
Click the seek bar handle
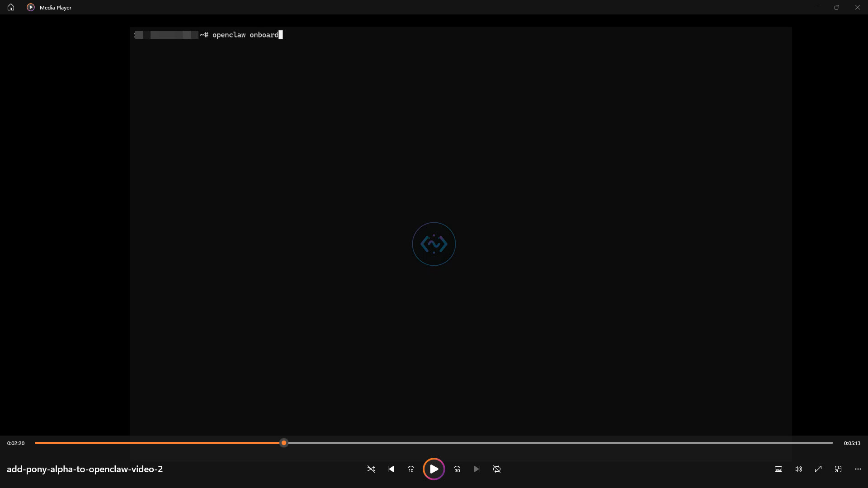[284, 443]
